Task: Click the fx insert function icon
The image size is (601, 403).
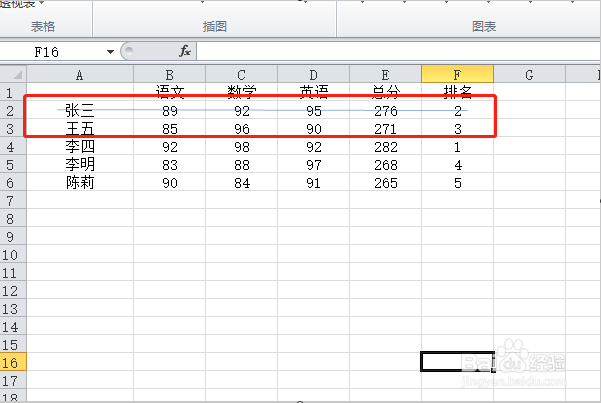Action: point(185,51)
